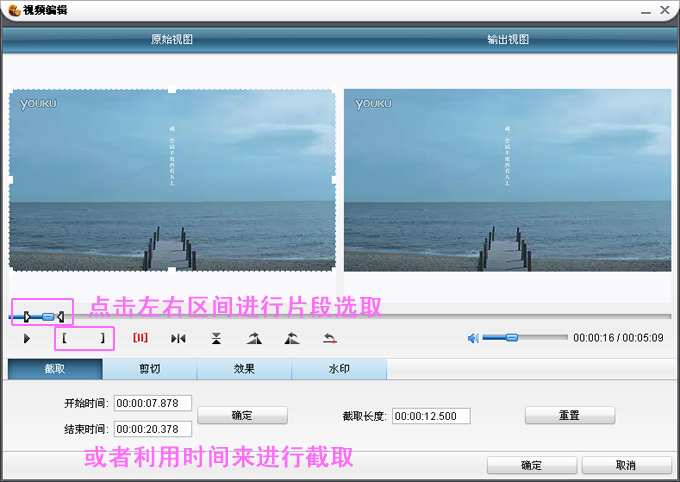Click the blue playhead on timeline

tap(49, 317)
